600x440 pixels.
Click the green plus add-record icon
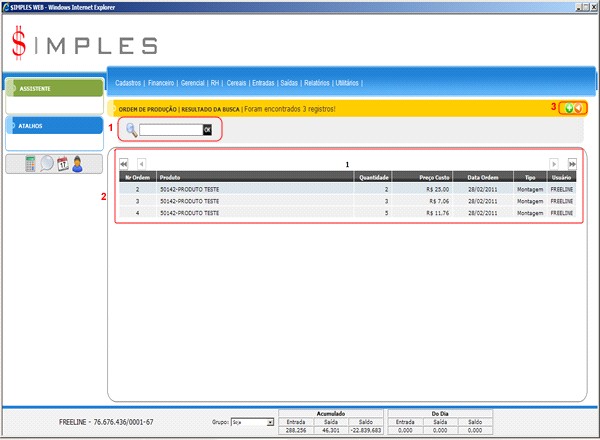coord(569,108)
